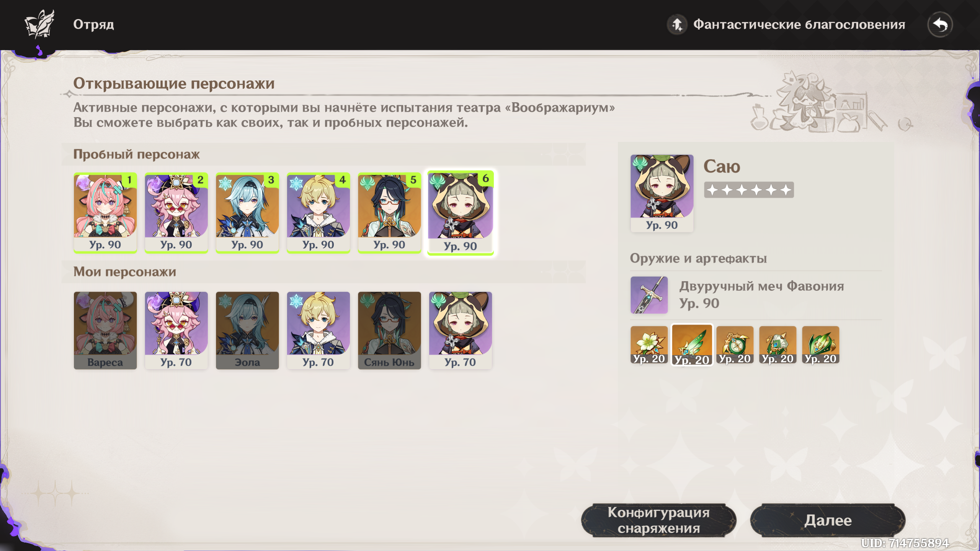Toggle trial Sayu in slot 6
Viewport: 980px width, 551px height.
[460, 213]
